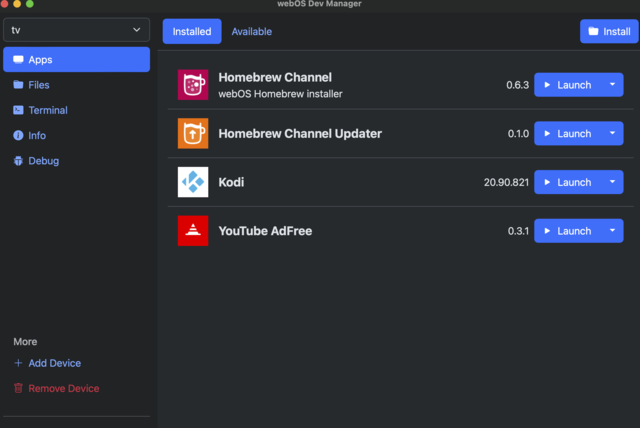This screenshot has width=640, height=428.
Task: Expand Homebrew Channel Updater launch options arrow
Action: 612,133
